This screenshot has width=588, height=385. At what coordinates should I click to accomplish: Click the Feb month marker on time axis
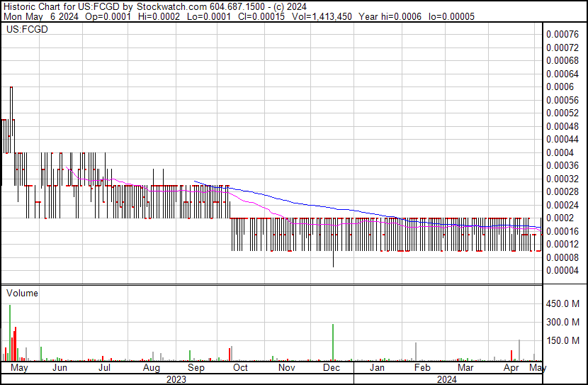coord(422,368)
